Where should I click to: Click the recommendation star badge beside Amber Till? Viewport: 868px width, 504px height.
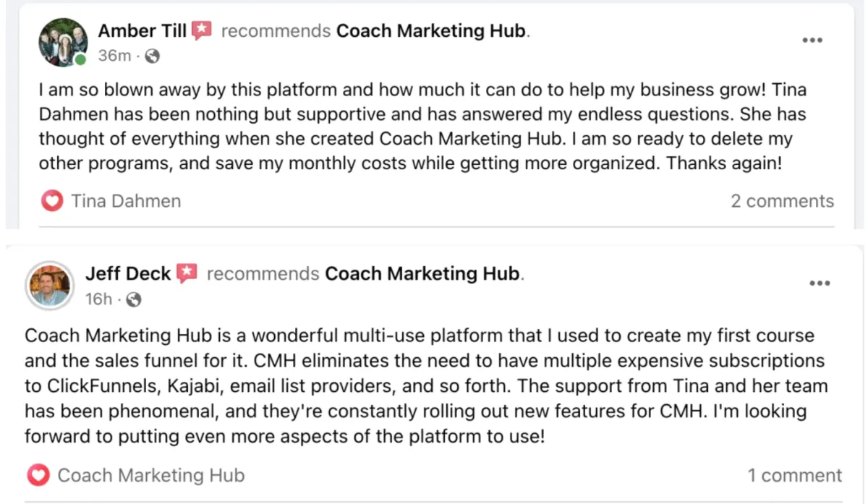pos(202,31)
